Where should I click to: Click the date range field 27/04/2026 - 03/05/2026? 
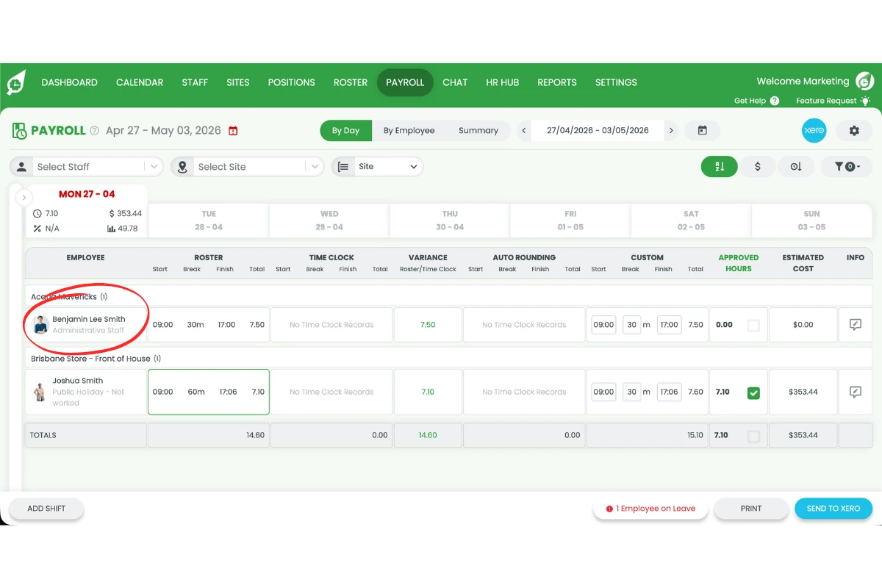(x=598, y=131)
